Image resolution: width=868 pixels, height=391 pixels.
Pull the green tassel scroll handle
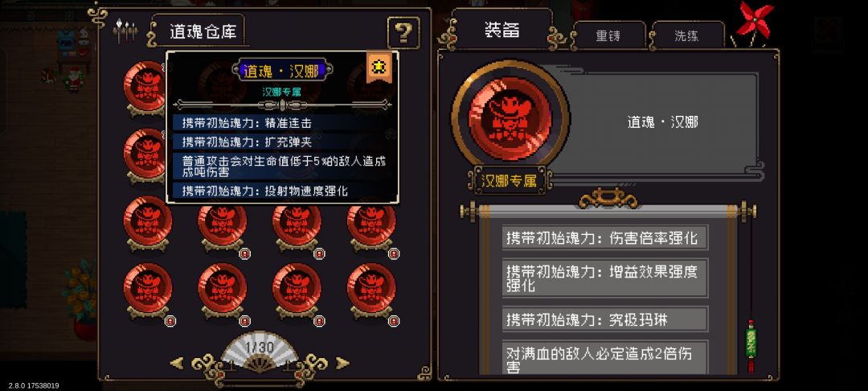click(751, 345)
